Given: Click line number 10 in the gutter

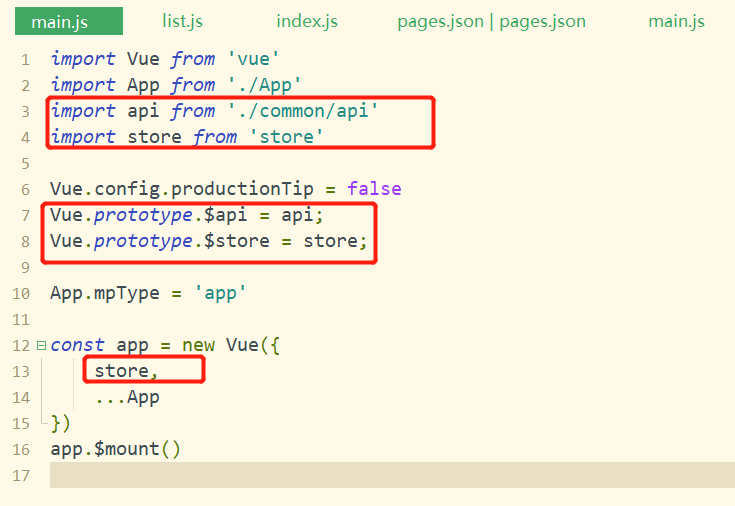Looking at the screenshot, I should [22, 293].
